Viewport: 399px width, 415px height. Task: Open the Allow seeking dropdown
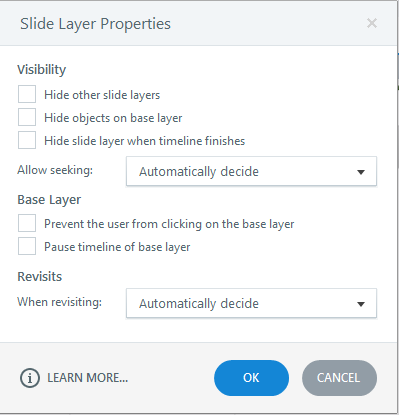(x=251, y=171)
